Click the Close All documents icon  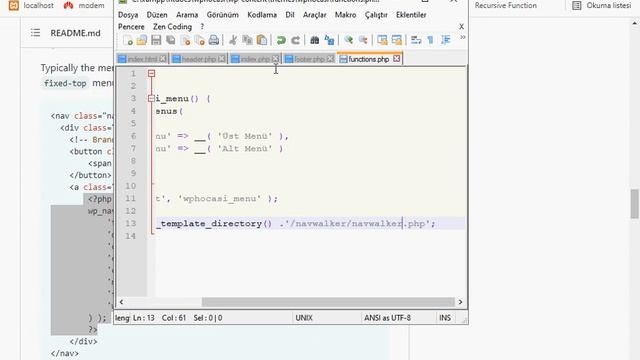coord(200,40)
